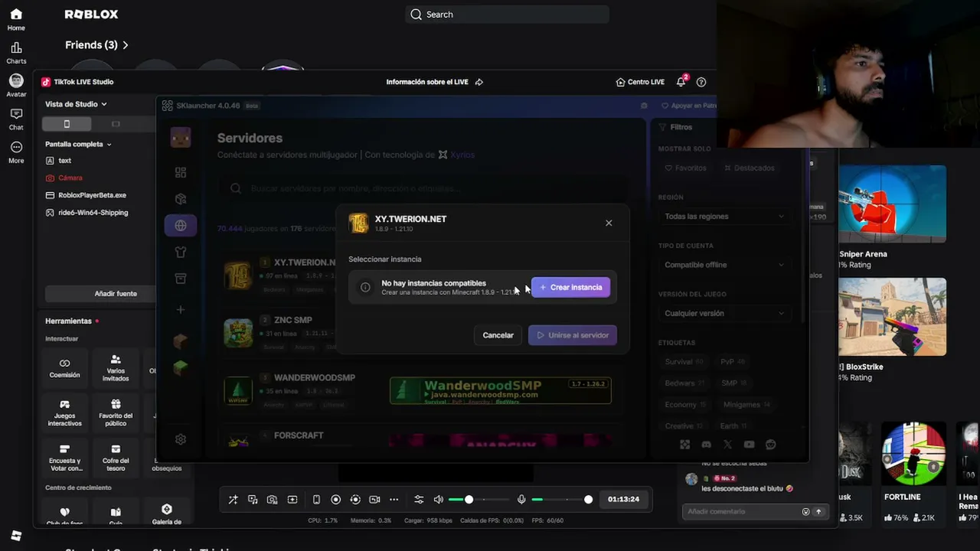Toggle the PvP tag filter
The image size is (980, 551).
tap(732, 362)
